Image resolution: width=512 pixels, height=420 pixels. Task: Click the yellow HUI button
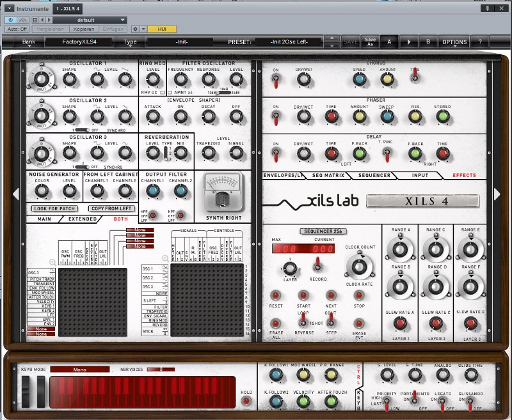pyautogui.click(x=162, y=29)
